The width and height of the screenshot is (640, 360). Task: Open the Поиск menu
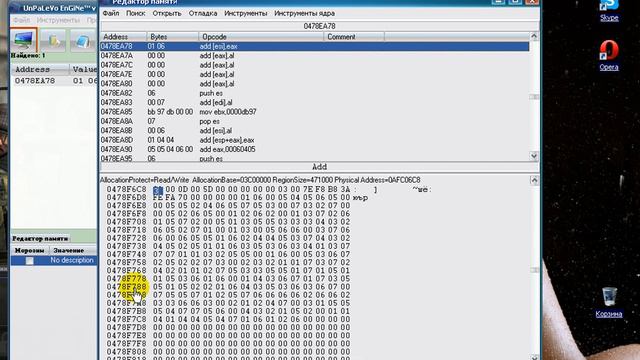pos(136,13)
